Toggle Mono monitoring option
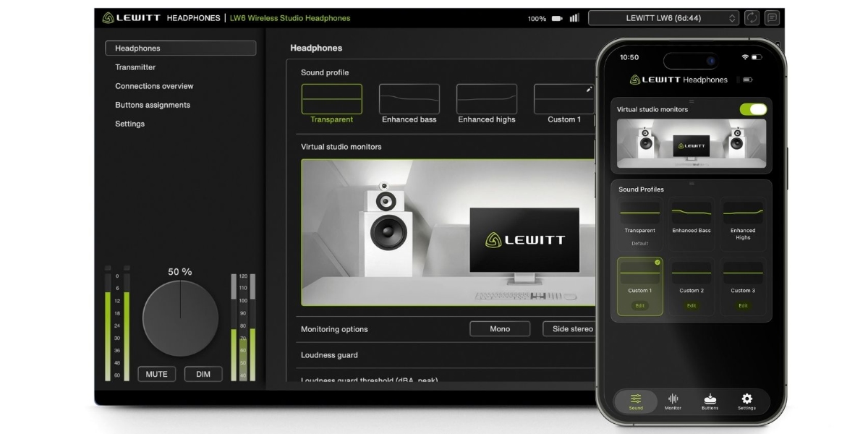The width and height of the screenshot is (868, 434). pyautogui.click(x=500, y=329)
